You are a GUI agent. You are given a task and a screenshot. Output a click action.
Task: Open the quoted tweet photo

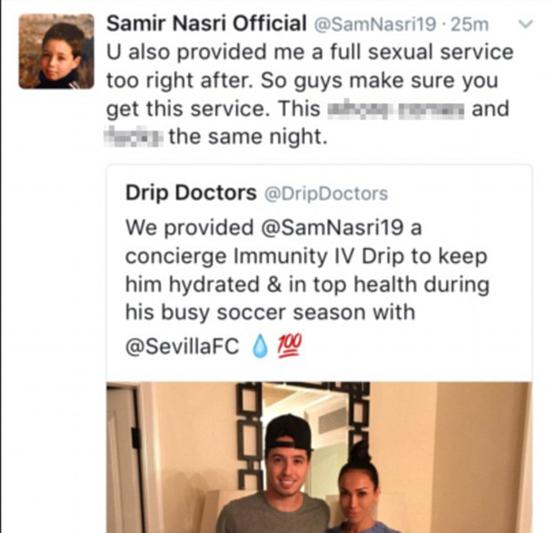click(319, 457)
